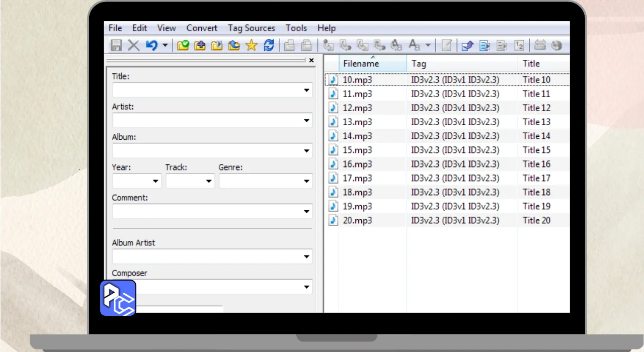Viewport: 644px width, 352px height.
Task: Select the file 17.mp3
Action: pyautogui.click(x=357, y=178)
